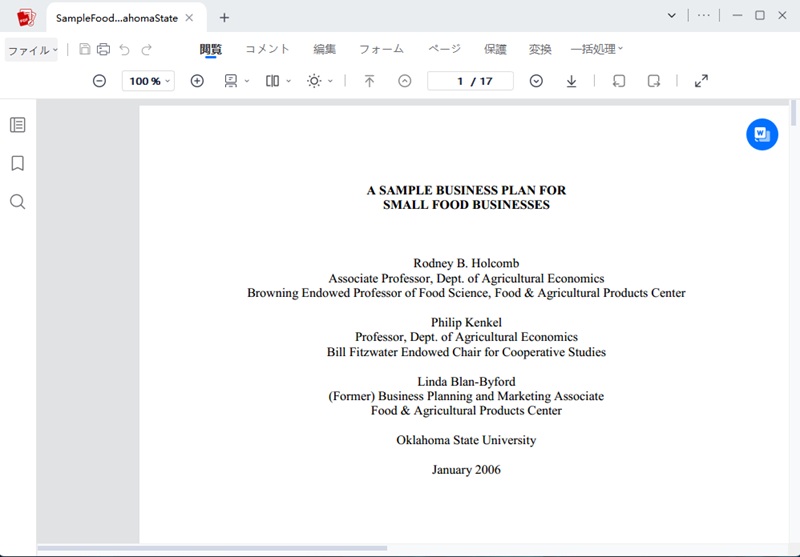Viewport: 800px width, 557px height.
Task: Open a new tab with plus
Action: pos(224,18)
